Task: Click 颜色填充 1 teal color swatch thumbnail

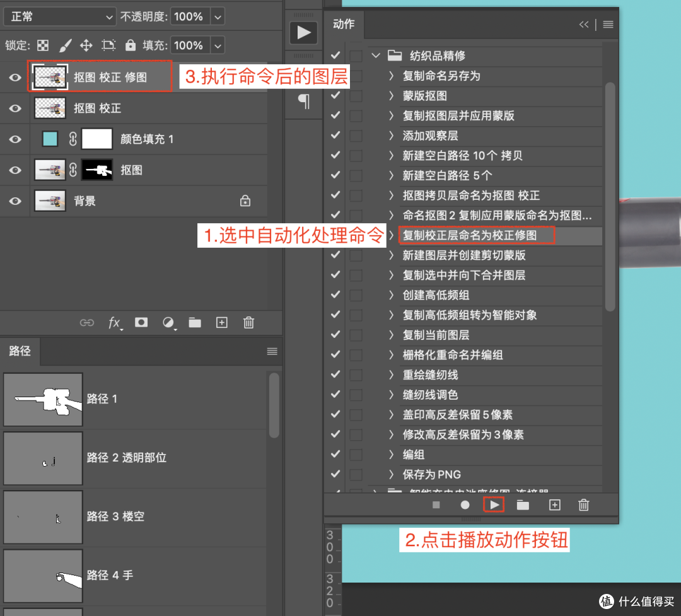Action: [50, 139]
